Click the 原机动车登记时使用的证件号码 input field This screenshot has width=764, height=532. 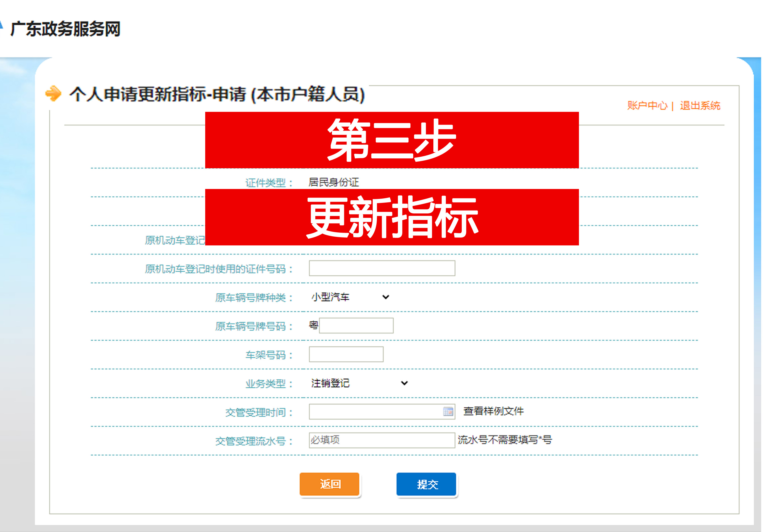click(x=382, y=268)
